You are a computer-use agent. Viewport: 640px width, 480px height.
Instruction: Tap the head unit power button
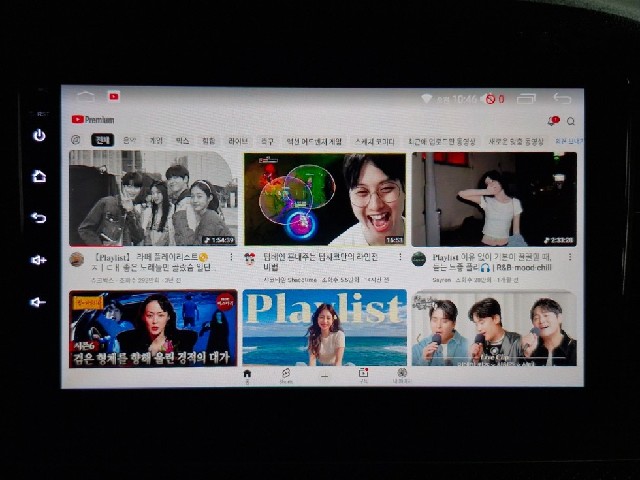[x=39, y=135]
